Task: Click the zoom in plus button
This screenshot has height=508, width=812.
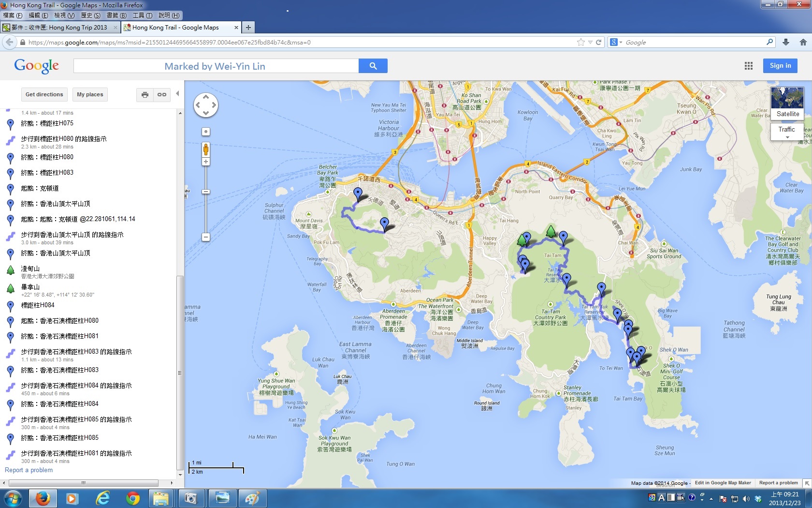Action: pos(206,162)
